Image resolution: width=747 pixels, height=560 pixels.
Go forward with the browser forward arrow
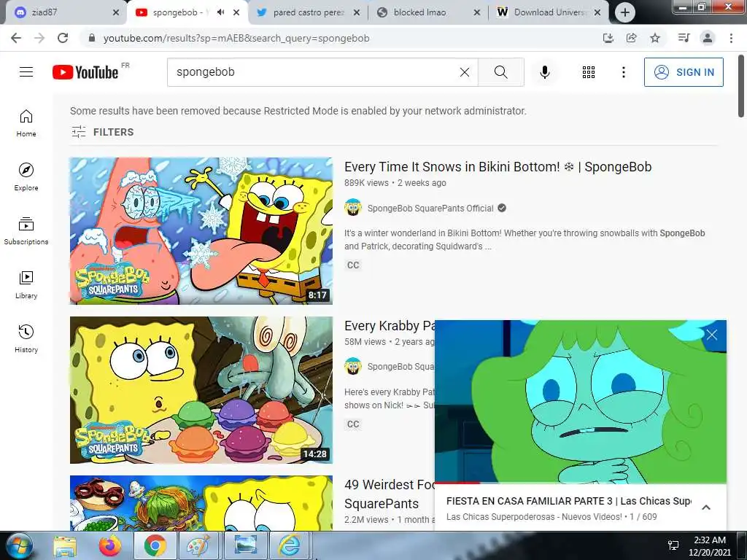click(39, 38)
